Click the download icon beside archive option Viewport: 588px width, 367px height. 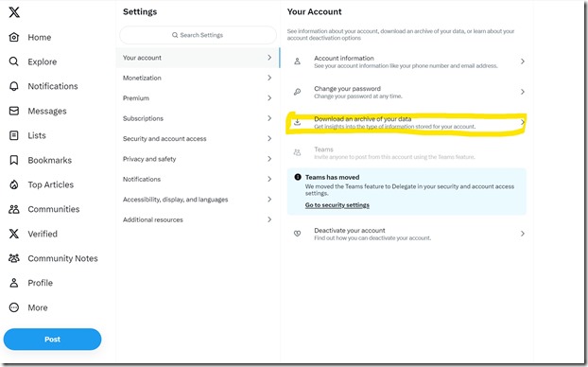tap(298, 122)
